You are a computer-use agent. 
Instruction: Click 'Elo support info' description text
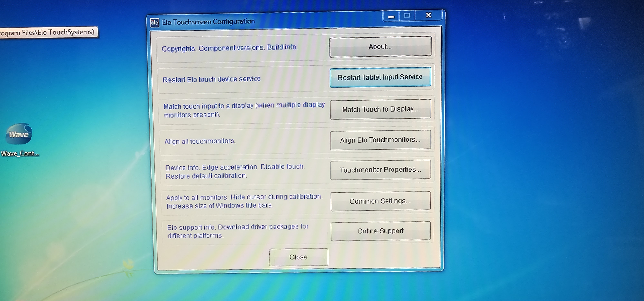(238, 231)
